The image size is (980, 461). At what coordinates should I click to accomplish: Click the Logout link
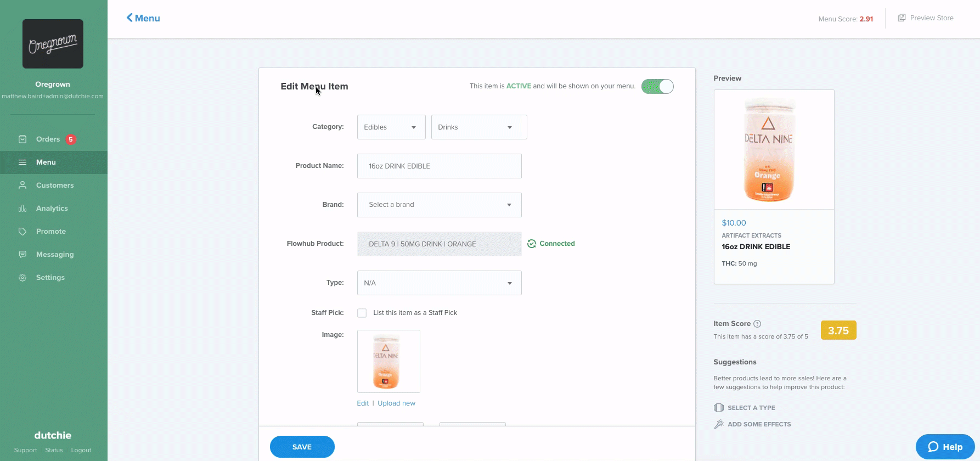[81, 450]
